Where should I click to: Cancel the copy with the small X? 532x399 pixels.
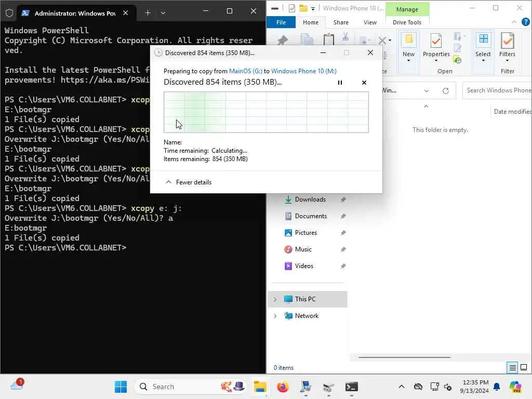tap(364, 83)
